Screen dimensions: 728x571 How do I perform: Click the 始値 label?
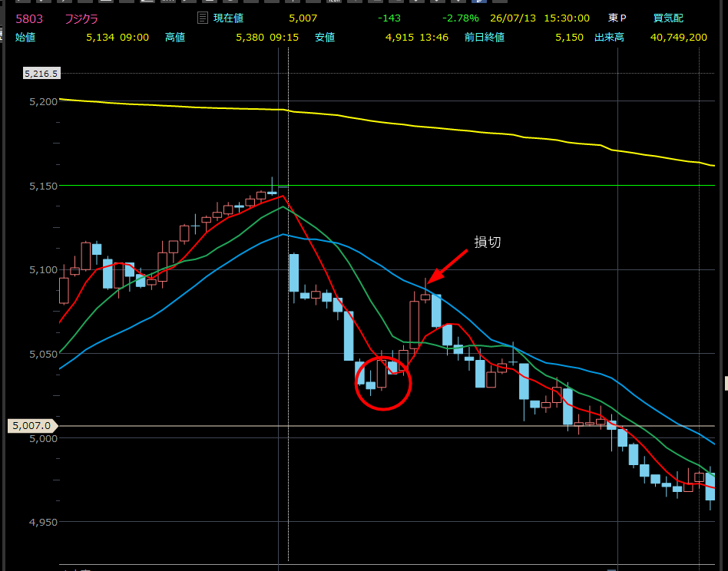coord(25,37)
